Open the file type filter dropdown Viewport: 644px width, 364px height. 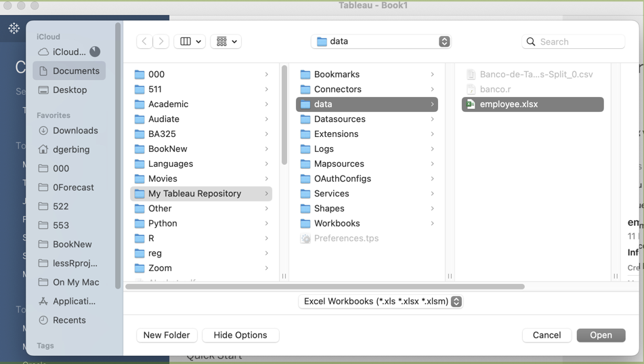click(382, 302)
